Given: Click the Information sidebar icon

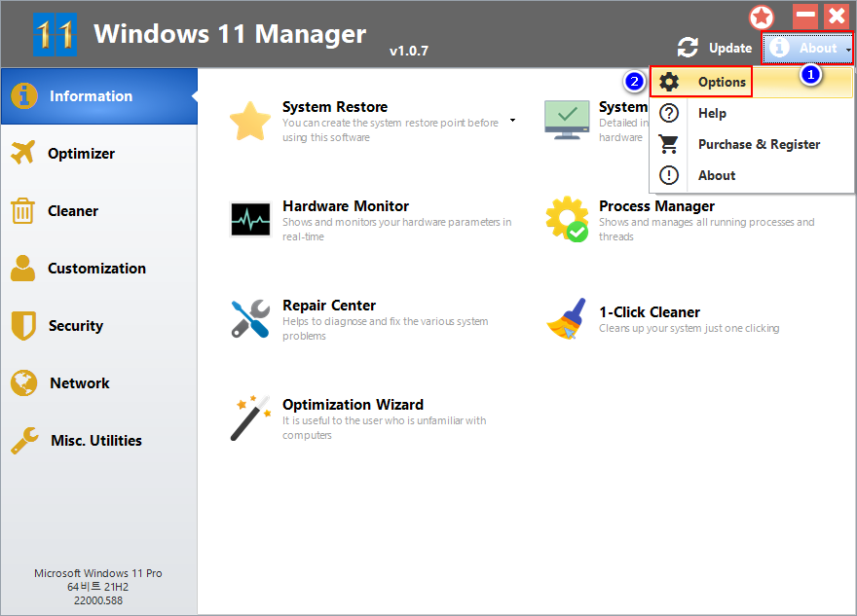Looking at the screenshot, I should coord(24,96).
